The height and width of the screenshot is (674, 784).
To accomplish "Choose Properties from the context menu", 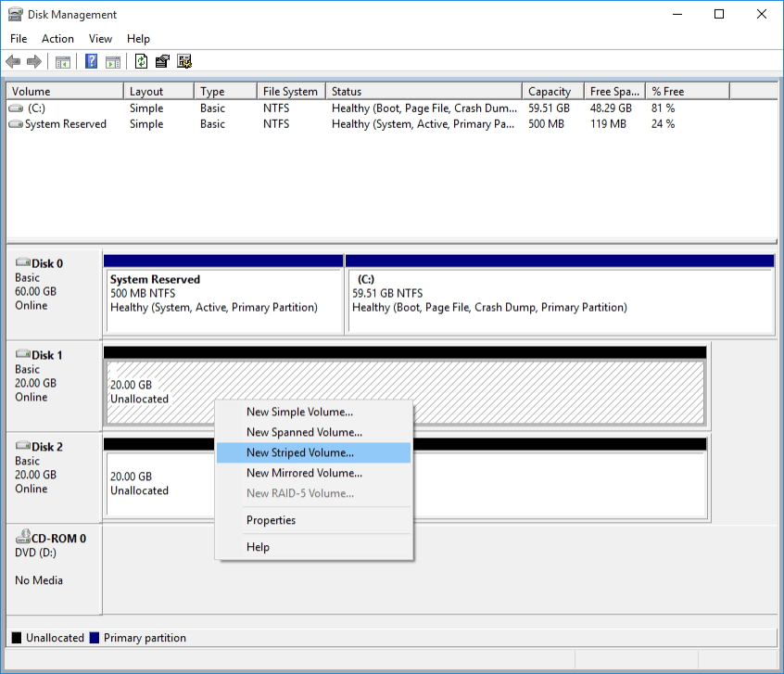I will (x=314, y=520).
